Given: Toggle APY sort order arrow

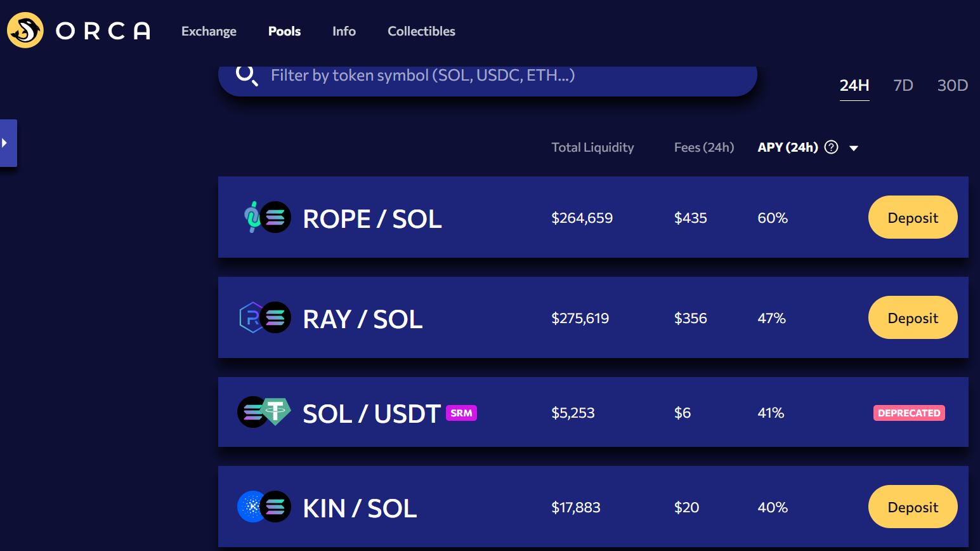Looking at the screenshot, I should tap(854, 148).
